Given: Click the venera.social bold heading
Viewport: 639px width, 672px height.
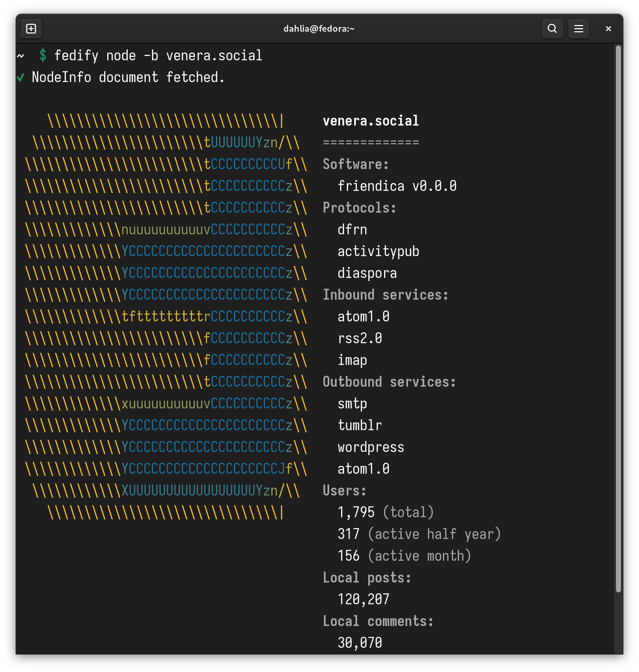Looking at the screenshot, I should click(370, 121).
